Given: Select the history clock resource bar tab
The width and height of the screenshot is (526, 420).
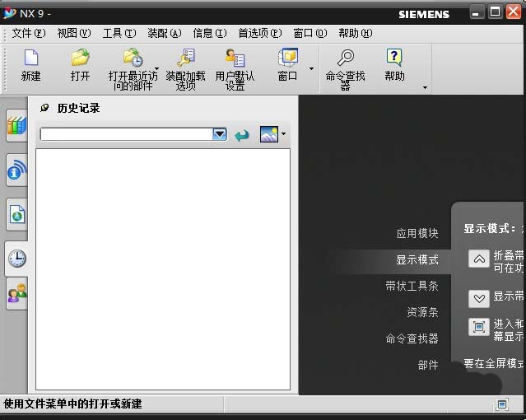Looking at the screenshot, I should tap(16, 259).
